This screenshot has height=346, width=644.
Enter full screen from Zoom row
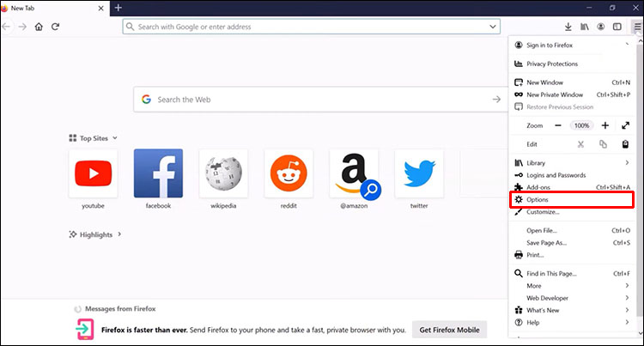coord(625,125)
